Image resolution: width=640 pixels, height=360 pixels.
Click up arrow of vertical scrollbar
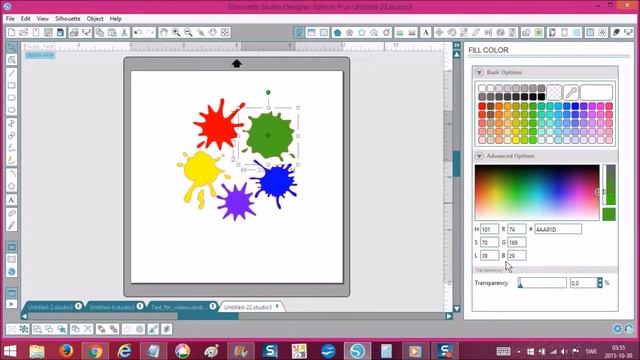pyautogui.click(x=457, y=54)
